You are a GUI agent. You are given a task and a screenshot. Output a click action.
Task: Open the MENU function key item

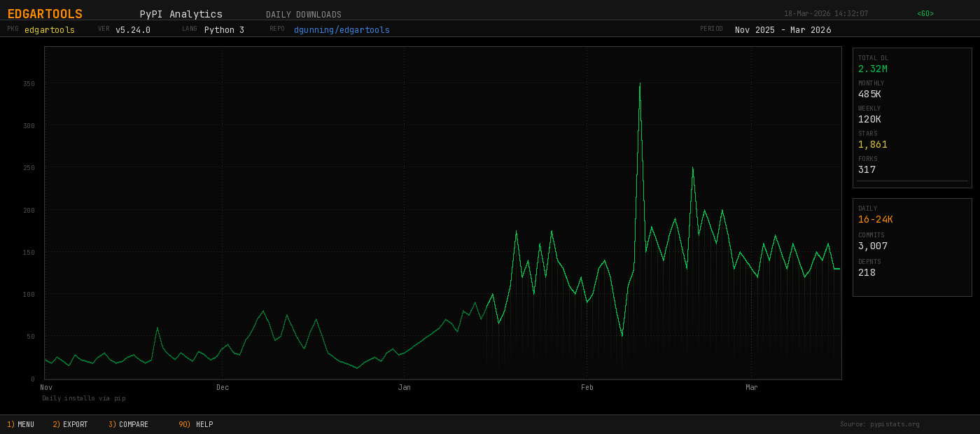click(21, 424)
